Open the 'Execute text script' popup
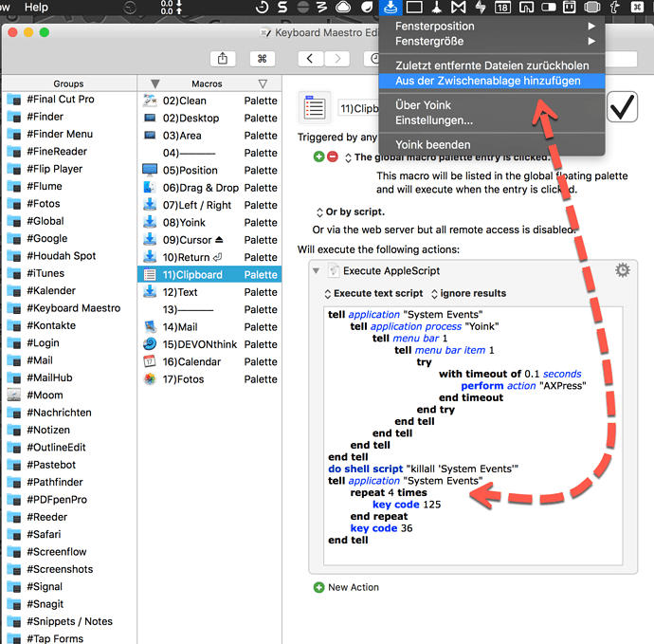The width and height of the screenshot is (654, 644). (x=373, y=293)
